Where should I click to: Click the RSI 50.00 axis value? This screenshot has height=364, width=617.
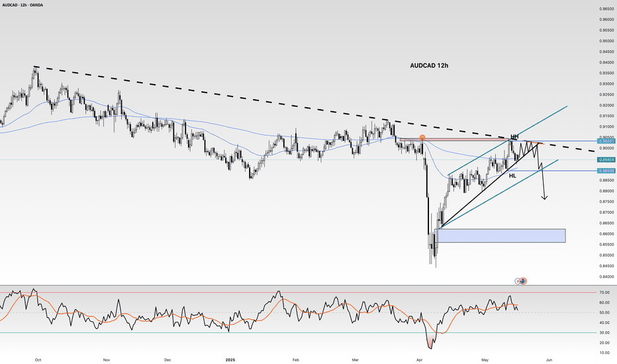(604, 313)
